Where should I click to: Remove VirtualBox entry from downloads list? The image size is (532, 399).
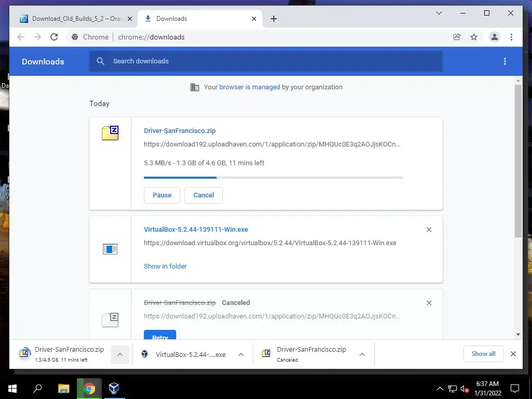[x=429, y=230]
